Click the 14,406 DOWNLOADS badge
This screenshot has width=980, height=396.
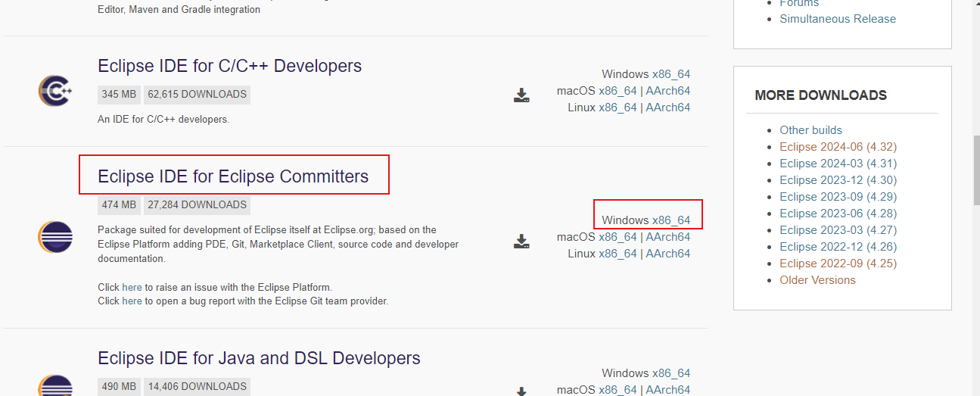pyautogui.click(x=197, y=386)
